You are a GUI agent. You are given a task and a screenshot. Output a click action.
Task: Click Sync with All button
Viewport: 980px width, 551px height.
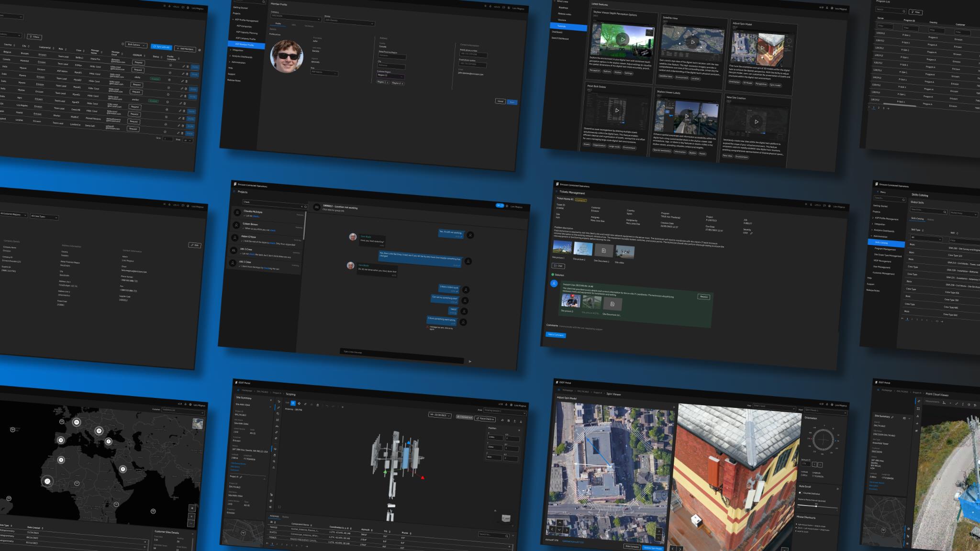click(162, 47)
